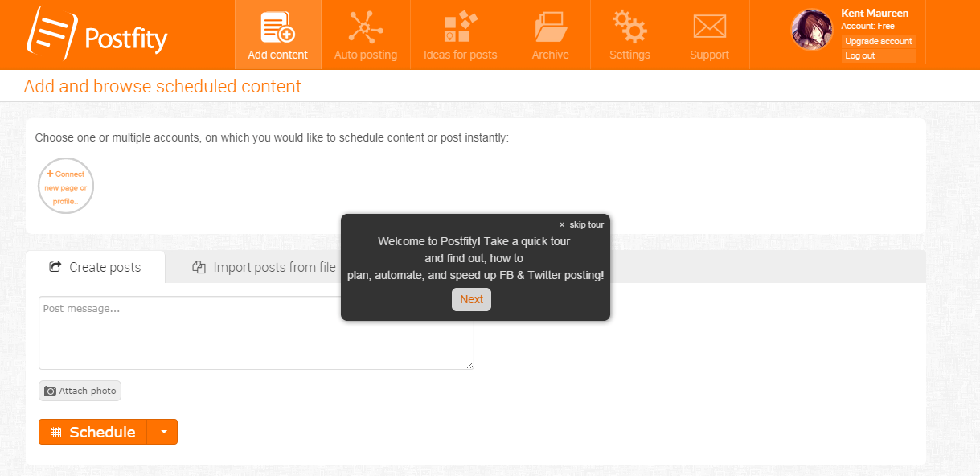Connect a new page or profile
The image size is (980, 476).
pyautogui.click(x=66, y=187)
